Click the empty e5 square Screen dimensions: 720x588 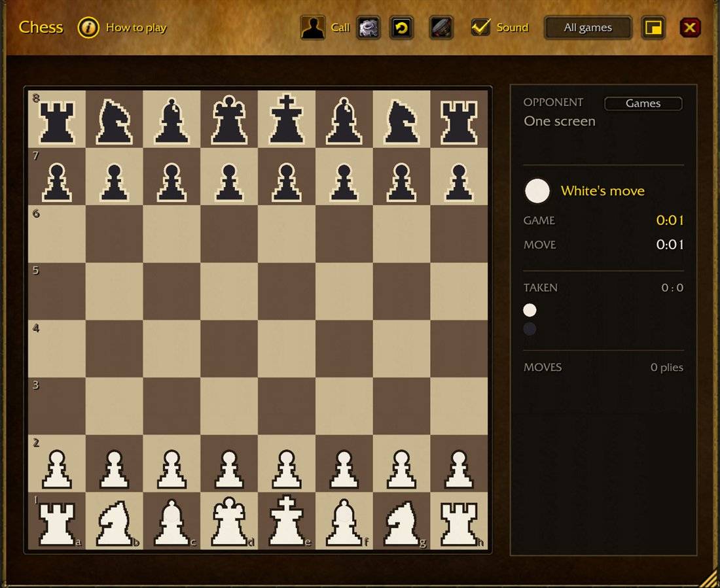287,291
